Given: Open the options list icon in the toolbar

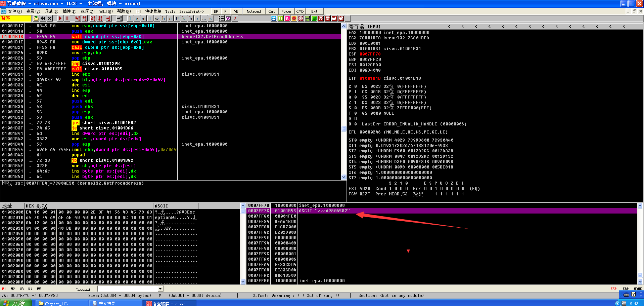Looking at the screenshot, I should click(222, 18).
